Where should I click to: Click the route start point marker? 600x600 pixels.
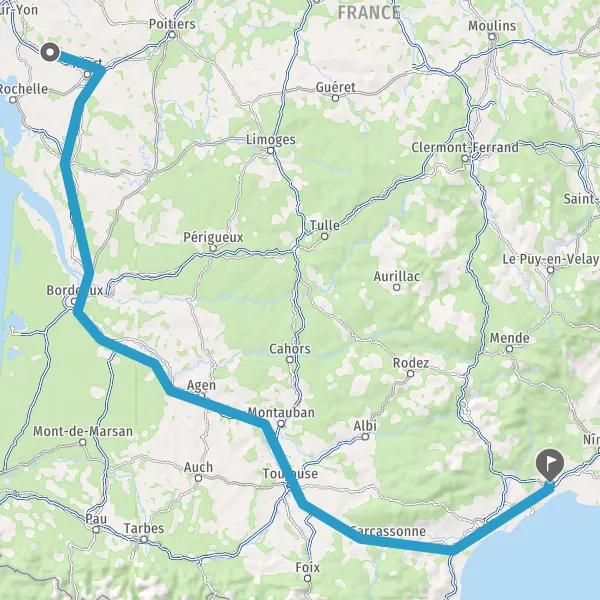tap(50, 52)
